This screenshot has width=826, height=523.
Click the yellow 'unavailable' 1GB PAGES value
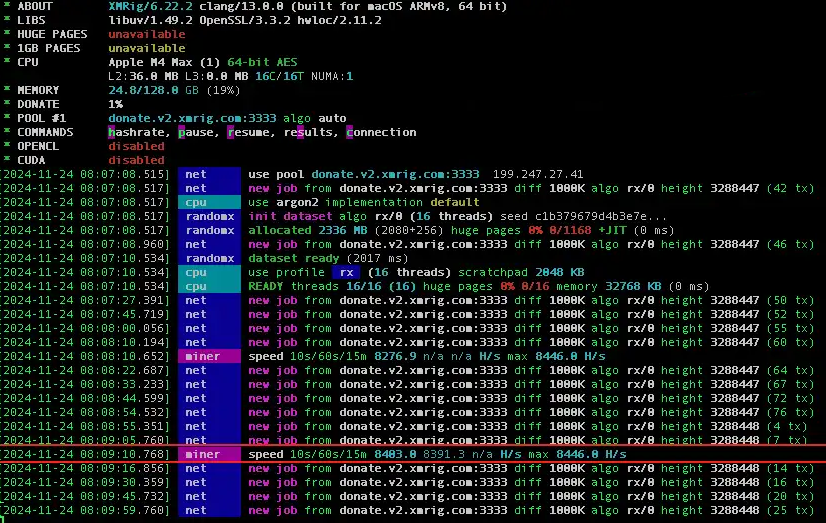147,48
